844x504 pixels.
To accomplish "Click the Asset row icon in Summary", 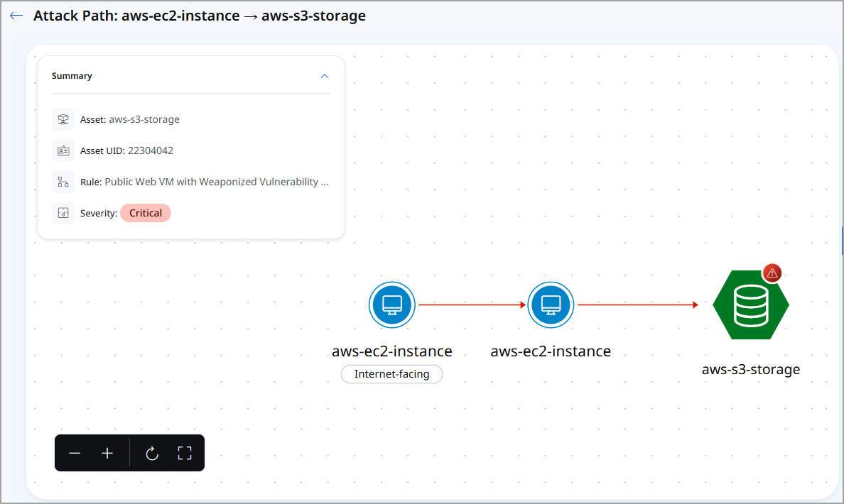I will pos(63,119).
